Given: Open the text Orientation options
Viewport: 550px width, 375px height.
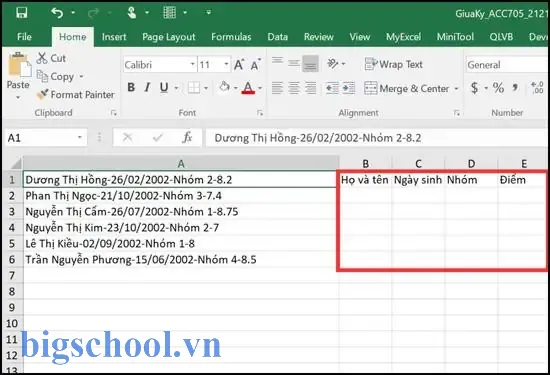Looking at the screenshot, I should [x=336, y=64].
